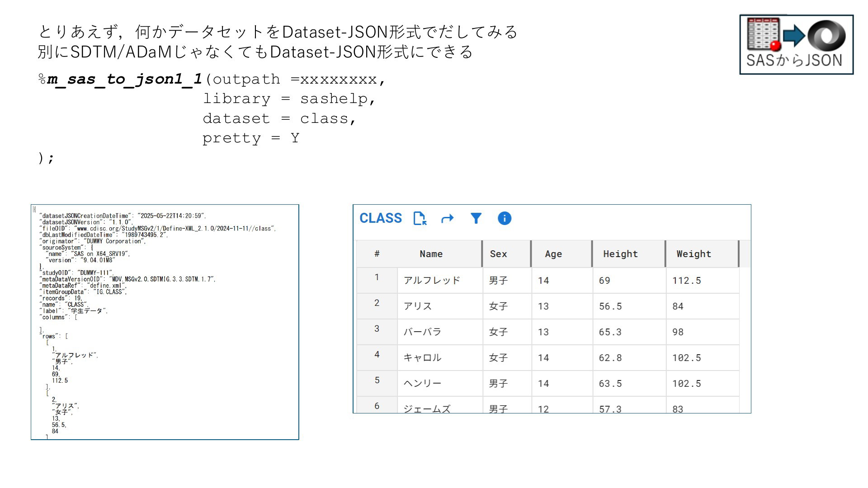This screenshot has width=868, height=488.
Task: Click the code line library = sashelp
Action: 289,99
